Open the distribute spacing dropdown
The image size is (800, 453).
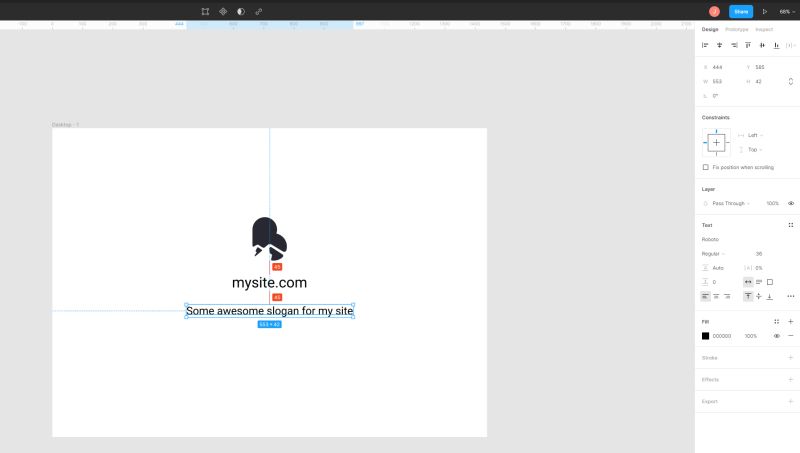(790, 45)
